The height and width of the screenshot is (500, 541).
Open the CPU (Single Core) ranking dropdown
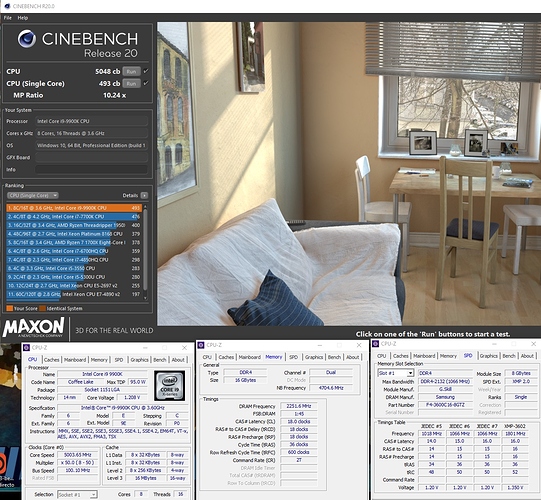pyautogui.click(x=32, y=195)
